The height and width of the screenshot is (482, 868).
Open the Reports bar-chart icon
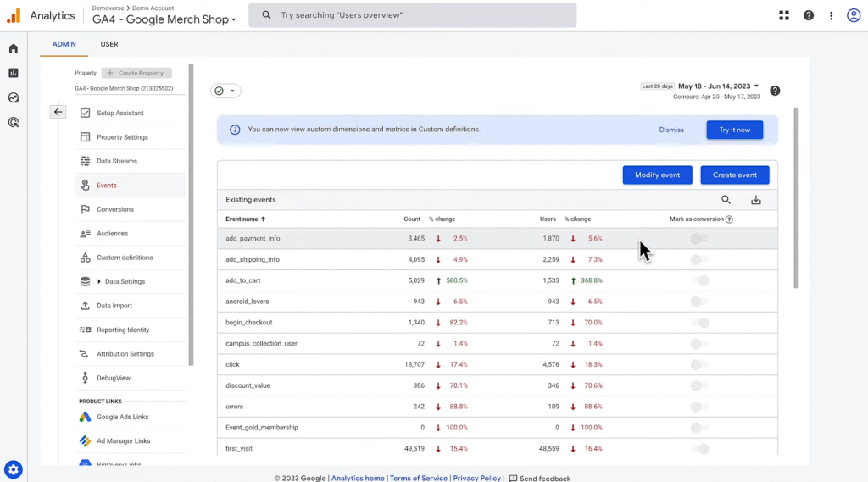[x=14, y=73]
